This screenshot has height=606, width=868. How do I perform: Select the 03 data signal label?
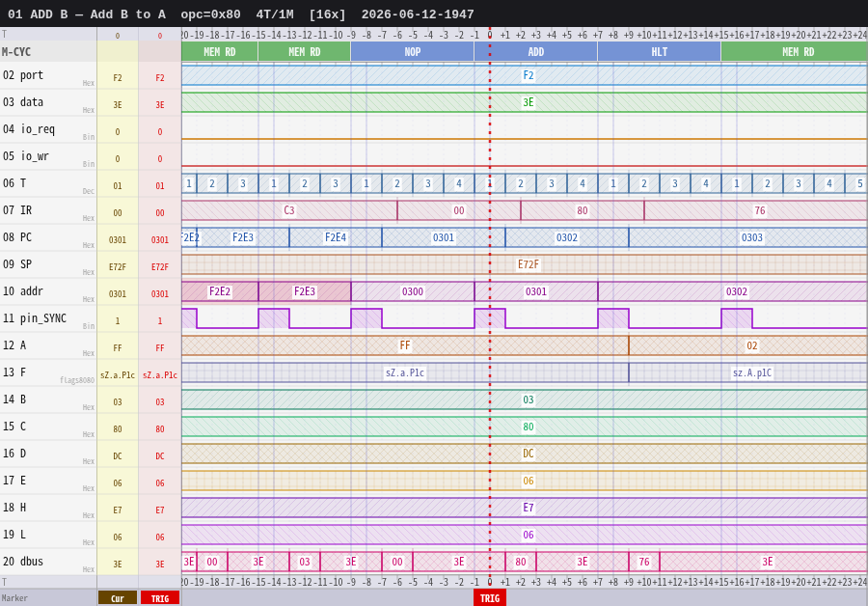click(x=23, y=102)
